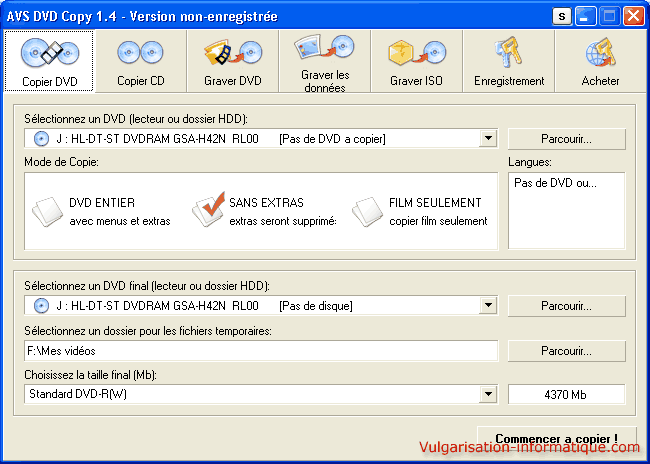650x464 pixels.
Task: Click the disc icon in source DVD dropdown
Action: tap(41, 139)
